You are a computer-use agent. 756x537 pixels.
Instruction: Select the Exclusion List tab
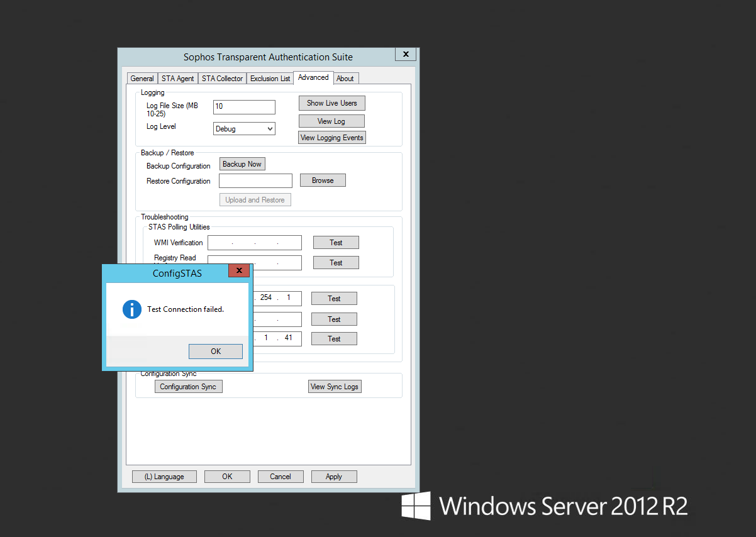270,79
